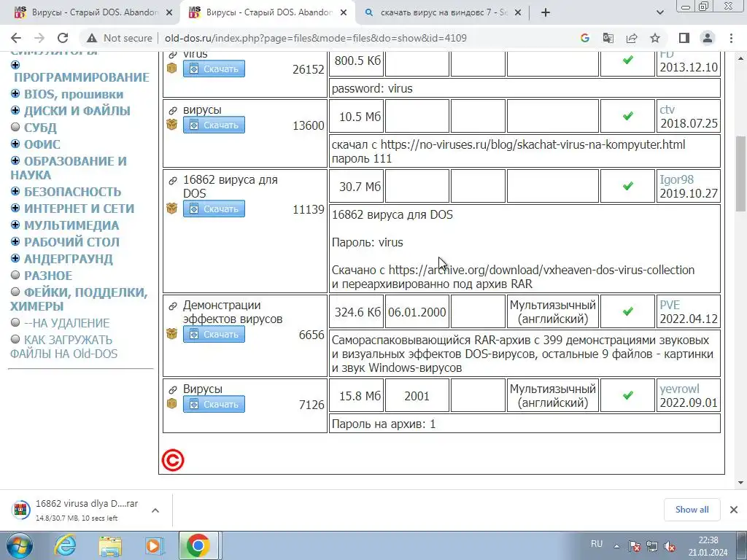Click link icon beside вирусы entry
Image resolution: width=747 pixels, height=560 pixels.
[173, 111]
